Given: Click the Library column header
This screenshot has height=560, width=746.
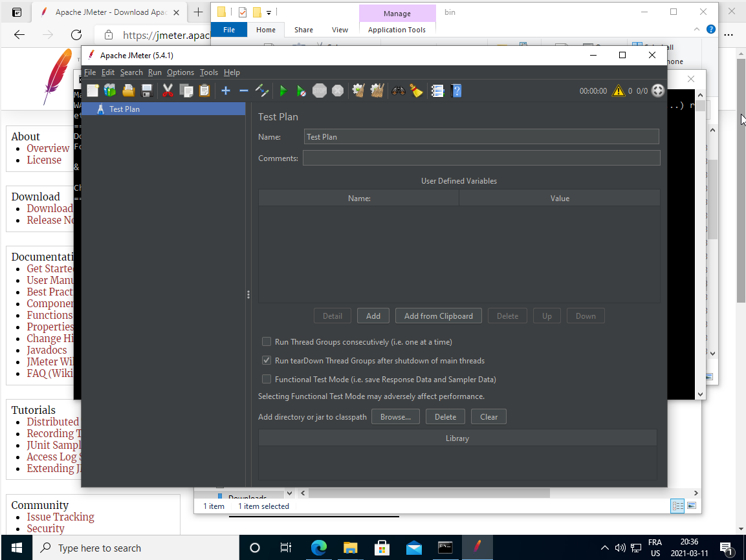Looking at the screenshot, I should point(457,438).
